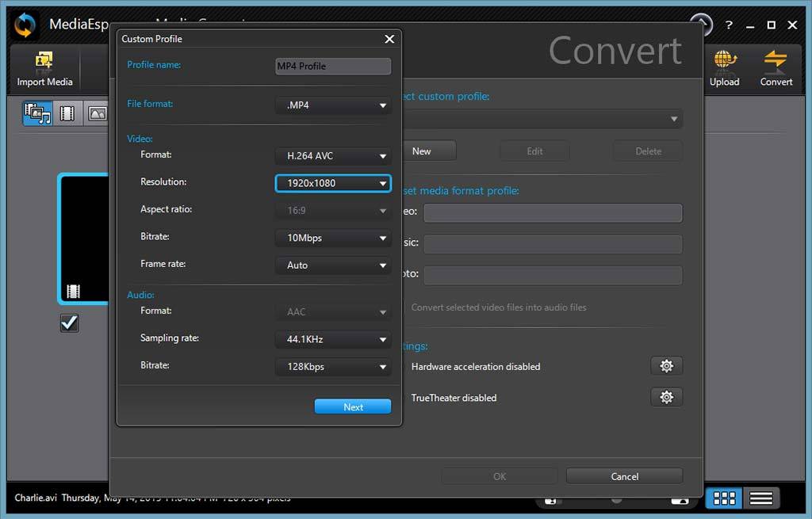This screenshot has width=812, height=519.
Task: Click the music media format profile field
Action: (x=553, y=244)
